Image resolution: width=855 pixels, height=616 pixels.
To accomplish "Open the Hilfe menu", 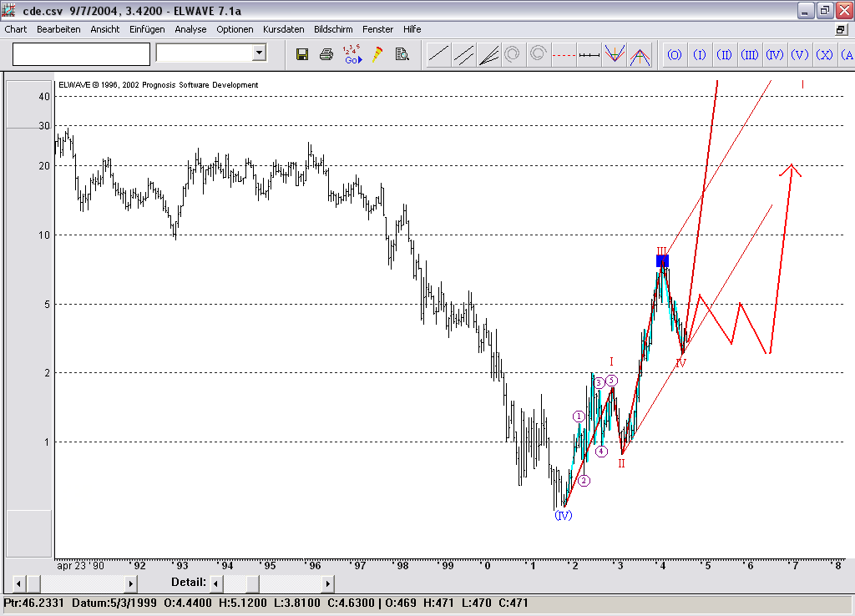I will 412,29.
